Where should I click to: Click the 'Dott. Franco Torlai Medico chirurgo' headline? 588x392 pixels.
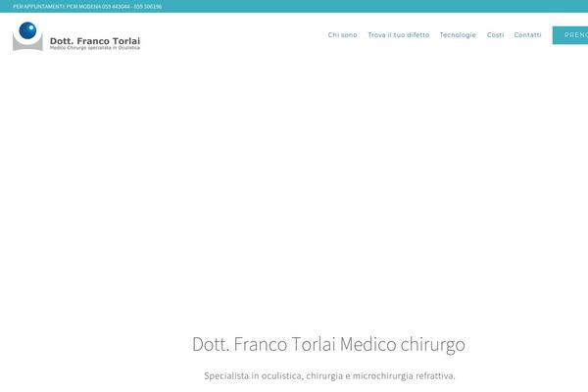(328, 345)
